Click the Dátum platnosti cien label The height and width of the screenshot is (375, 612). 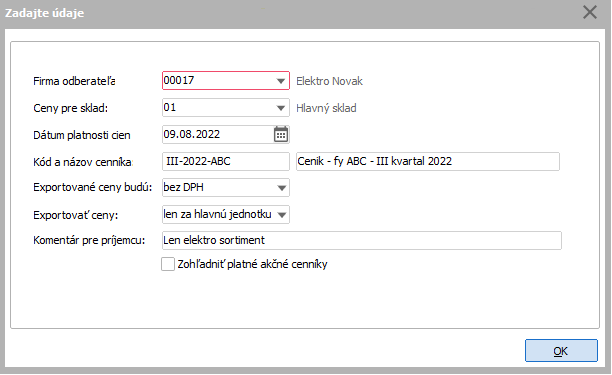[82, 135]
